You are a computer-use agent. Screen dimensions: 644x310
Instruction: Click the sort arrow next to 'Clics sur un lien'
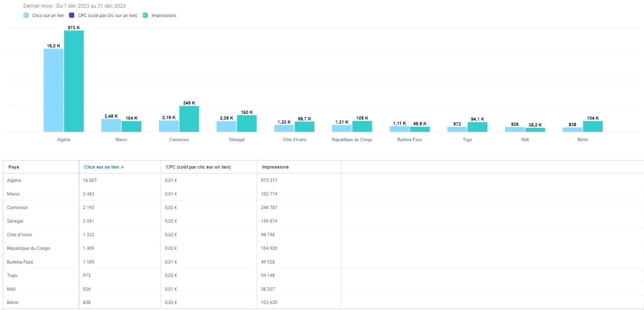[x=122, y=167]
